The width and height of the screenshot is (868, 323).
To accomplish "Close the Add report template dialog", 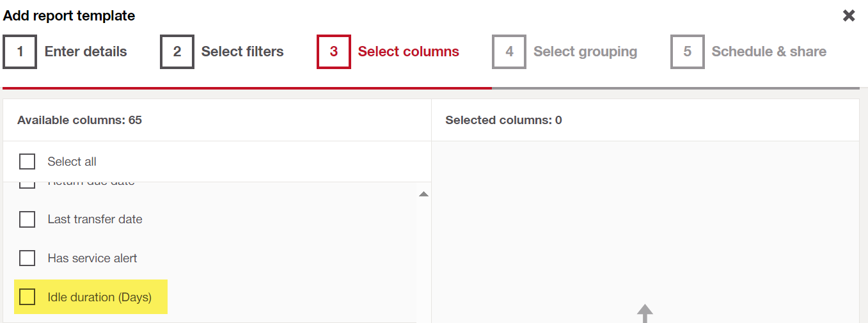I will tap(849, 16).
